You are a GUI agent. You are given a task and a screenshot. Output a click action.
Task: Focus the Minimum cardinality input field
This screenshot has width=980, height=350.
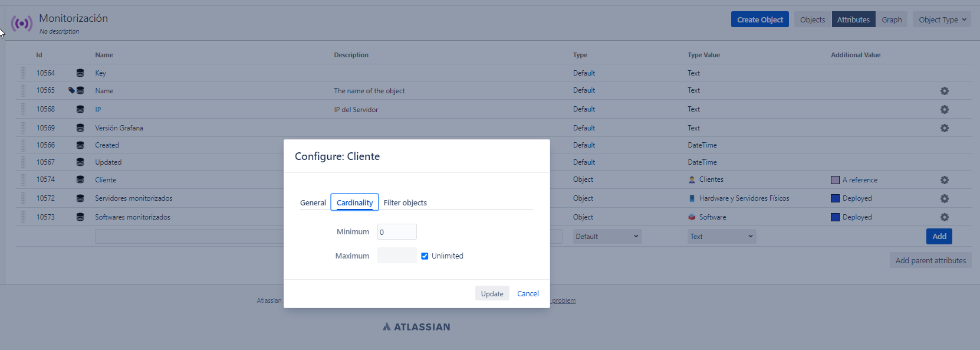(x=397, y=232)
